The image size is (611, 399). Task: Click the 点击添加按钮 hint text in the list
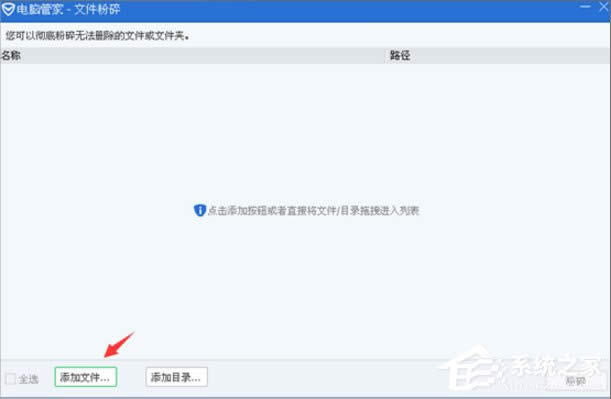(313, 211)
